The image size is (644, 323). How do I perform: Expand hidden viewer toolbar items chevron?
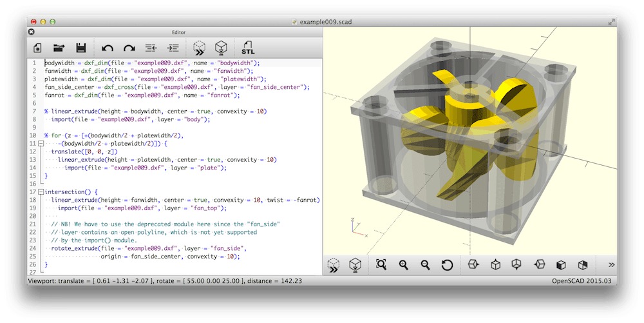tap(612, 265)
